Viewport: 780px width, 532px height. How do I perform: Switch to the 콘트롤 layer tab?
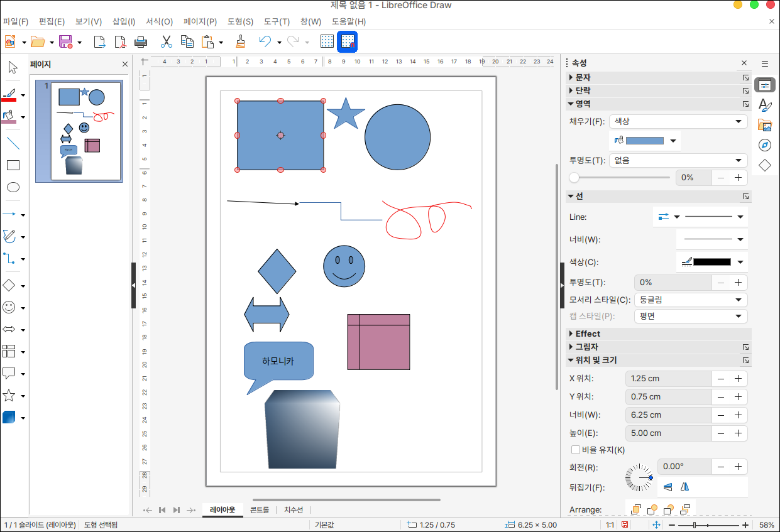click(259, 510)
